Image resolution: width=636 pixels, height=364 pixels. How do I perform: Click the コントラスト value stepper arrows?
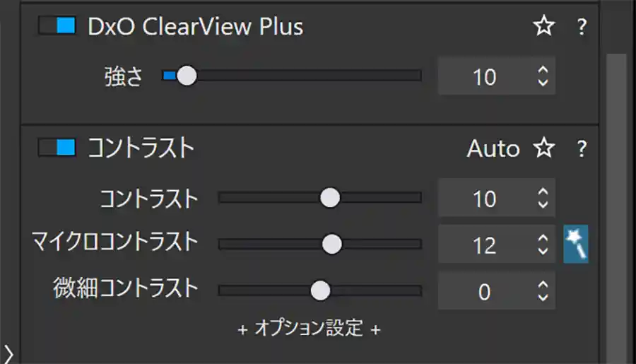point(543,199)
